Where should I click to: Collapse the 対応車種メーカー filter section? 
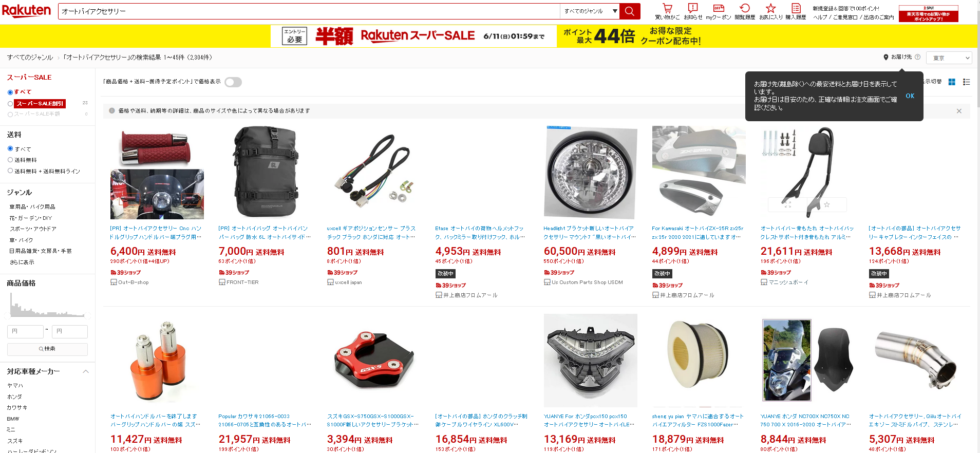click(86, 371)
